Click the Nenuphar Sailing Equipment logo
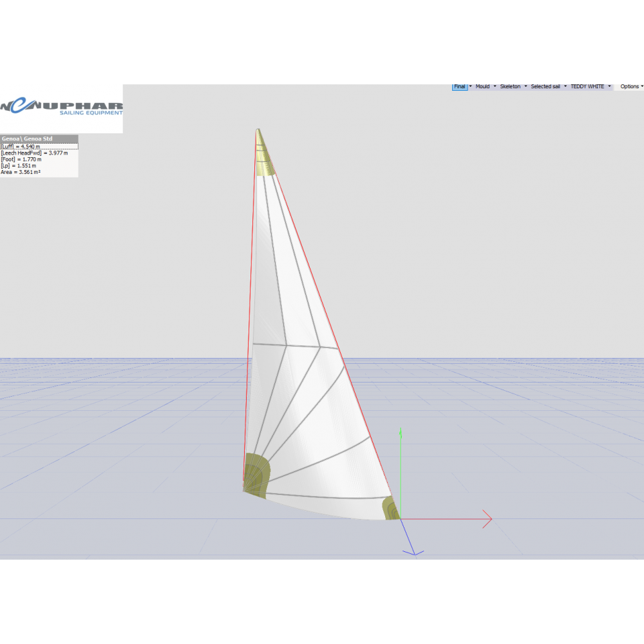Screen dimensions: 644x644 coord(61,108)
